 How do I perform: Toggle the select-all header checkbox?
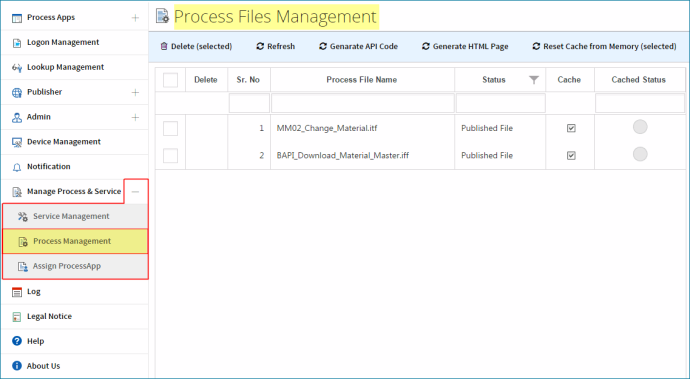(x=170, y=80)
